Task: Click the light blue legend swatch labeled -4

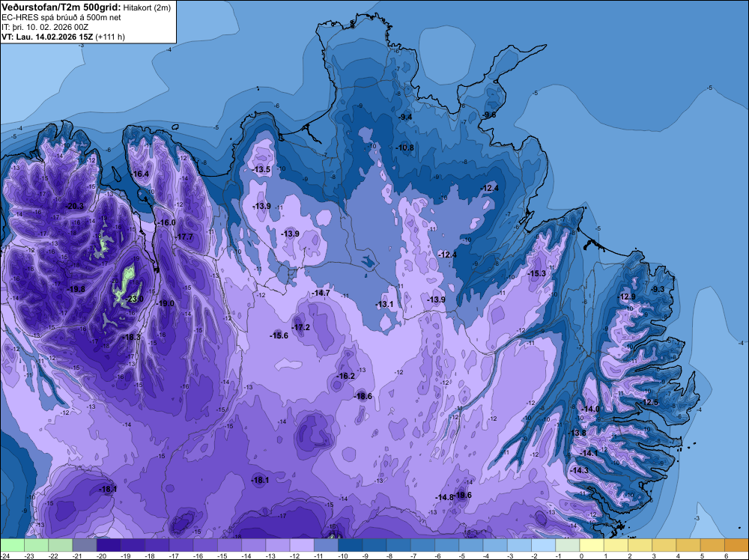Action: (x=495, y=545)
